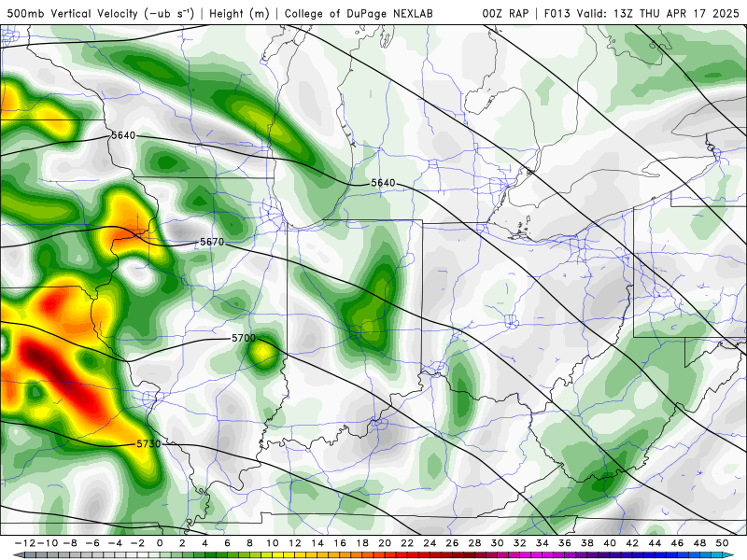Click the 44 tick label on the legend
This screenshot has width=747, height=560.
(x=655, y=543)
